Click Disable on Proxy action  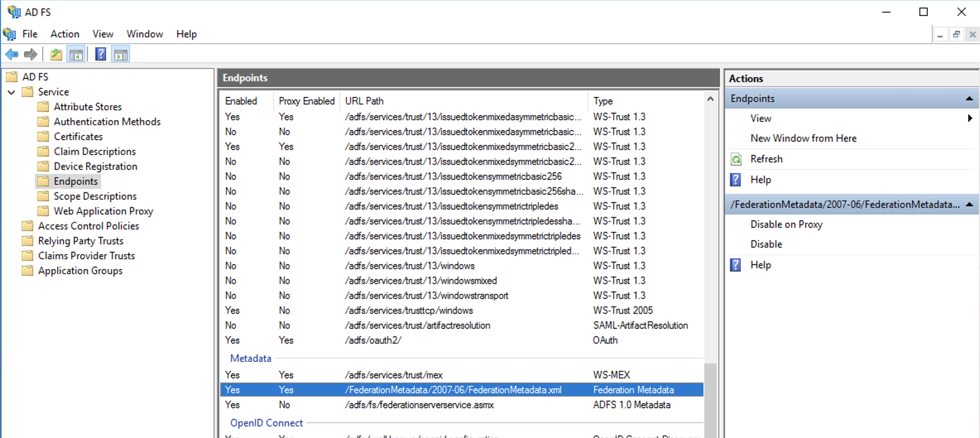coord(786,224)
